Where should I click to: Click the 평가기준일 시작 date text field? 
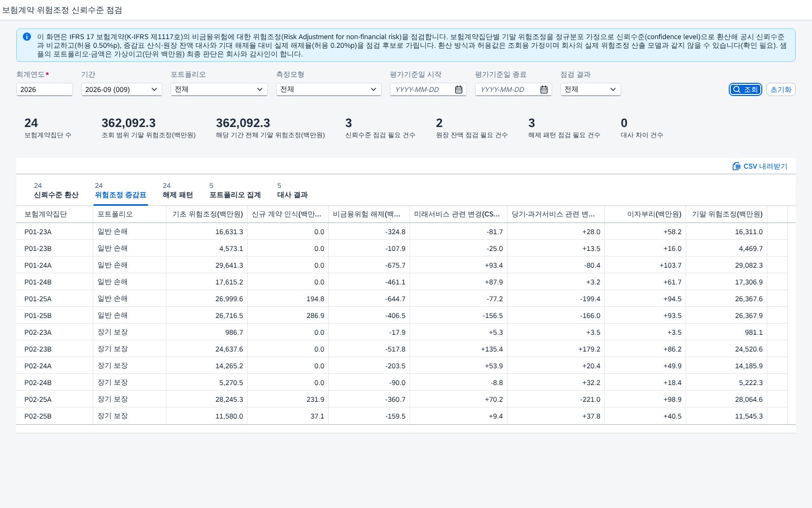point(422,89)
